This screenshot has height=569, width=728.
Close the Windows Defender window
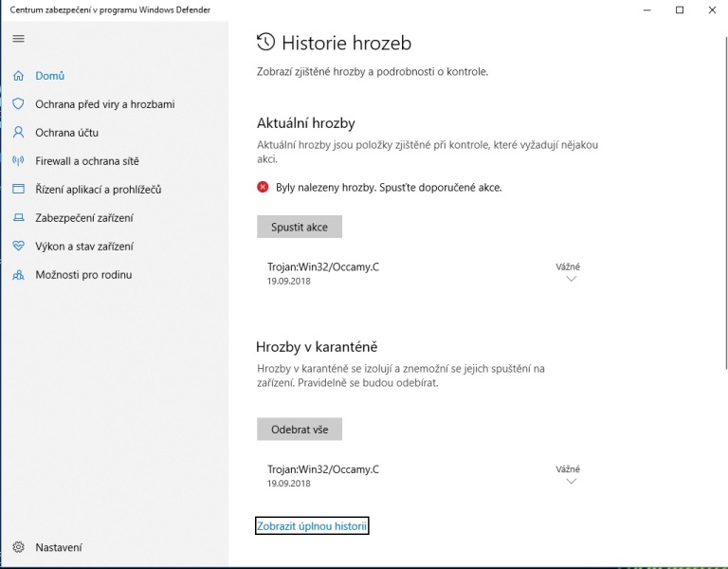pos(712,9)
